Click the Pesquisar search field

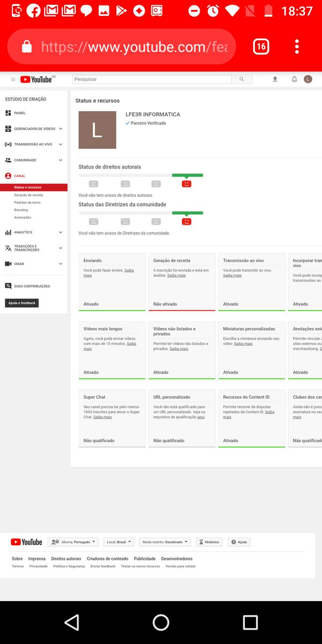click(152, 79)
